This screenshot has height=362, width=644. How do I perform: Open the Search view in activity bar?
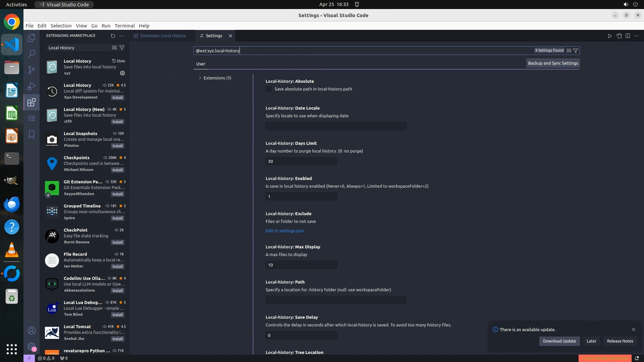(x=32, y=54)
